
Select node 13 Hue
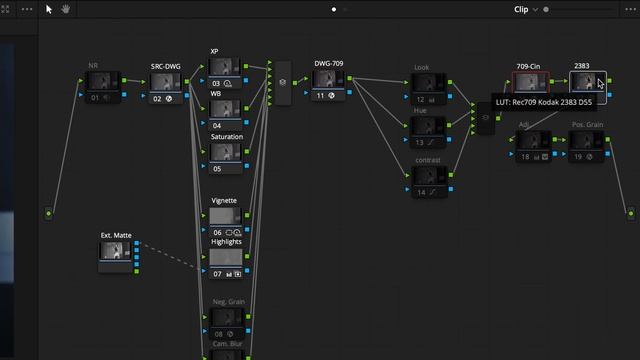[x=428, y=132]
